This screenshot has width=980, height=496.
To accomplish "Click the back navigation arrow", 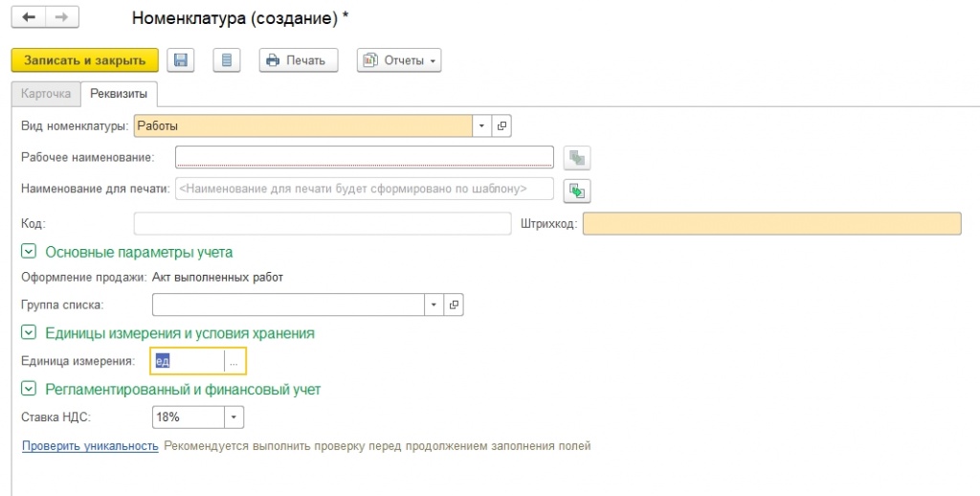I will pos(29,18).
